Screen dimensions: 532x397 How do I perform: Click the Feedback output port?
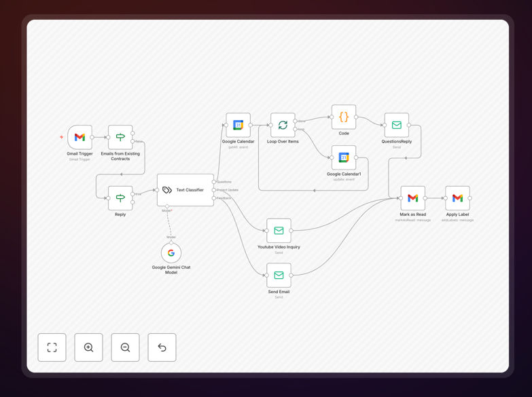tap(214, 198)
